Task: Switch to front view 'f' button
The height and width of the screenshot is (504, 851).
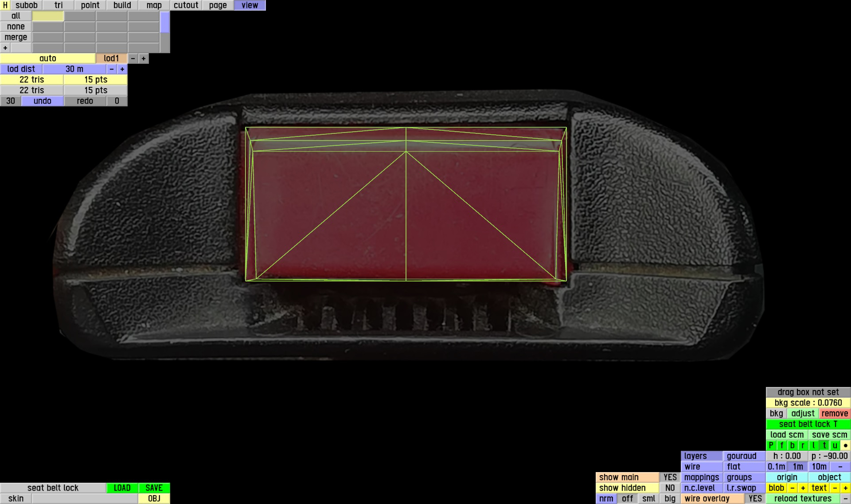Action: click(781, 445)
